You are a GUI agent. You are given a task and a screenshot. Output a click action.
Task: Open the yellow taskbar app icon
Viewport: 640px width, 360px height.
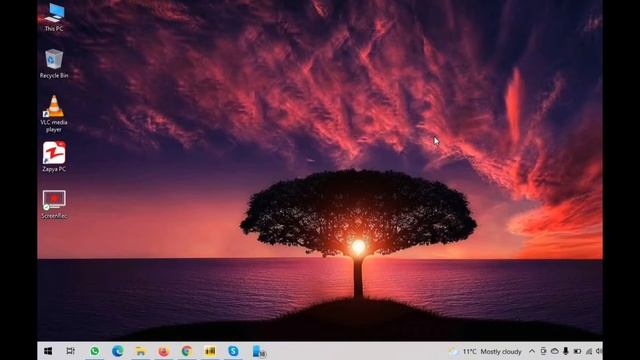(x=210, y=351)
